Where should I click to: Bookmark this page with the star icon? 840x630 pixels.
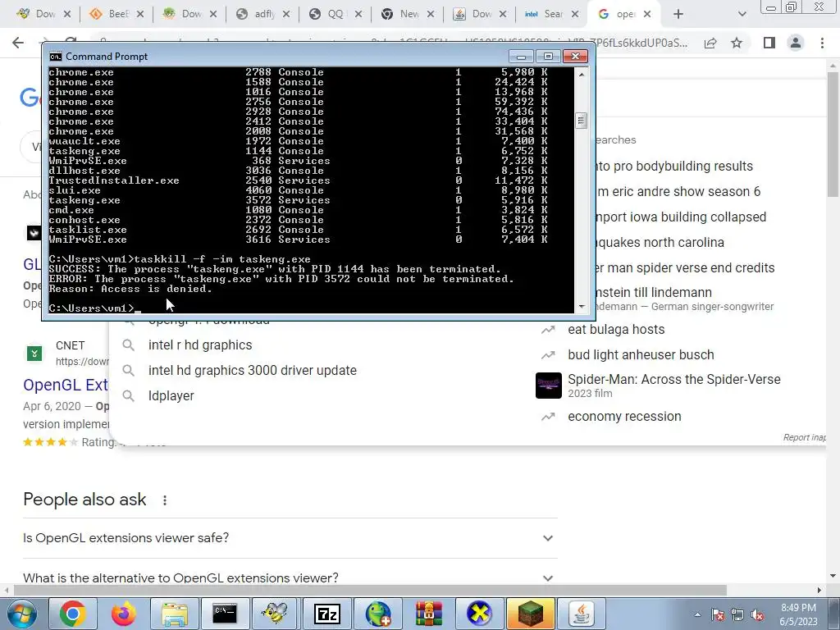(x=737, y=43)
